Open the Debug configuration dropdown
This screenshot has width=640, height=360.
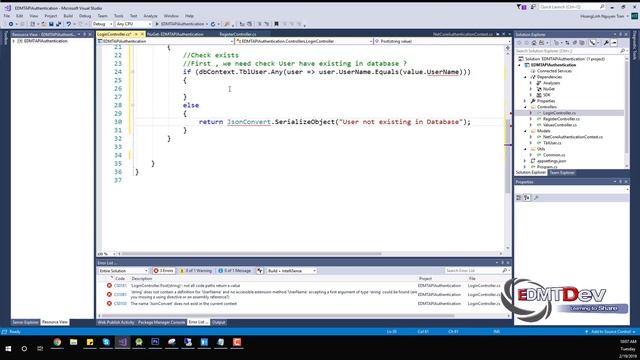point(102,24)
